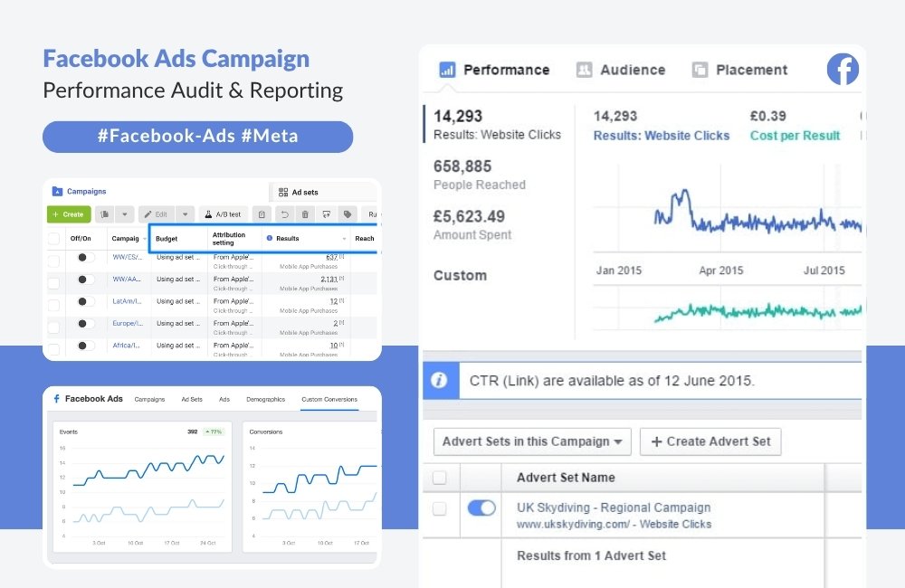This screenshot has width=905, height=588.
Task: Click the export arrow icon in campaigns toolbar
Action: pyautogui.click(x=326, y=214)
